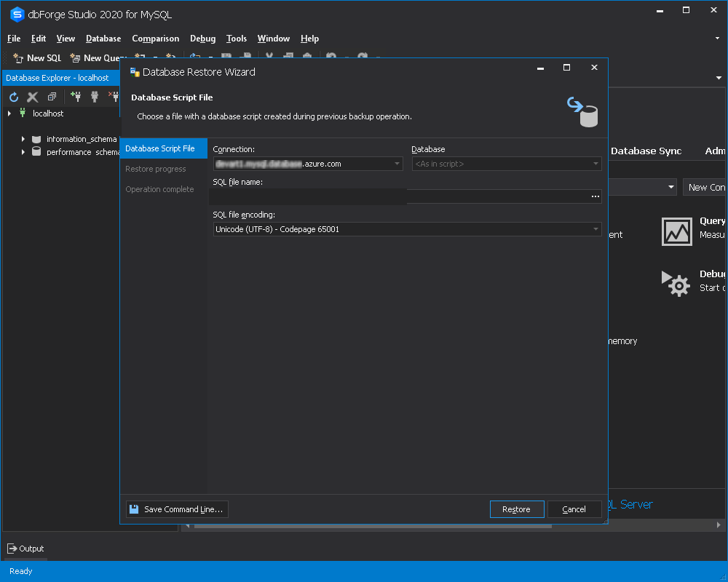Cancel the Database Restore Wizard
Viewport: 728px width, 582px height.
click(x=574, y=509)
